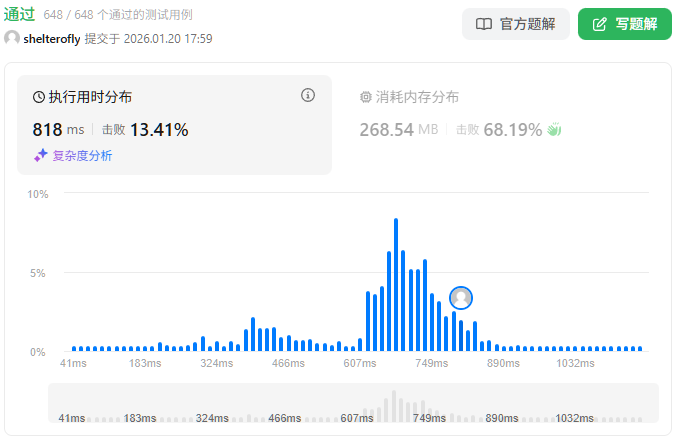Click the 818 ms runtime value
The image size is (677, 441).
59,129
